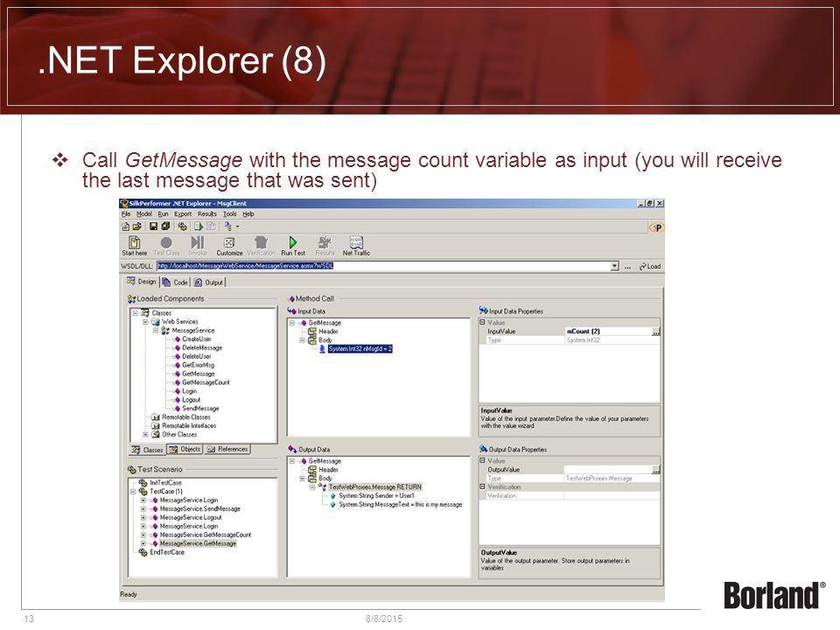840x630 pixels.
Task: Collapse Body node in Input Data
Action: (x=302, y=340)
